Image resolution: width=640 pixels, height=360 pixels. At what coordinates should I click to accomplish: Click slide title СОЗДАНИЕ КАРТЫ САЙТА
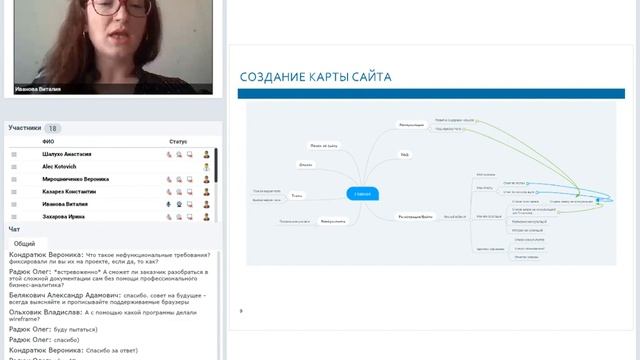click(x=316, y=77)
